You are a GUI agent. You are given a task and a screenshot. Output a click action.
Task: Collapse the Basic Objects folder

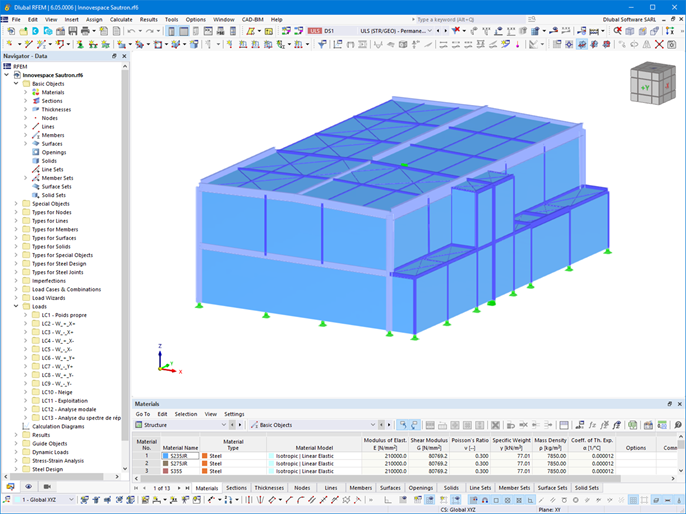pos(16,84)
